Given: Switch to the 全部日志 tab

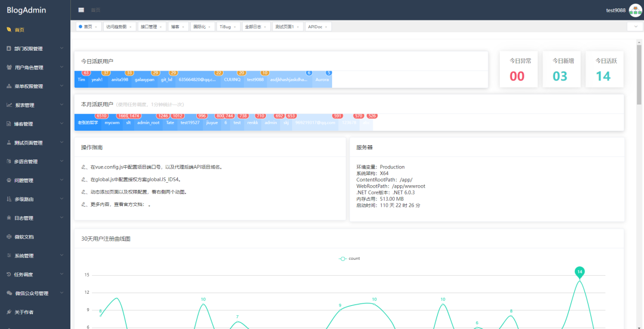Looking at the screenshot, I should (253, 27).
